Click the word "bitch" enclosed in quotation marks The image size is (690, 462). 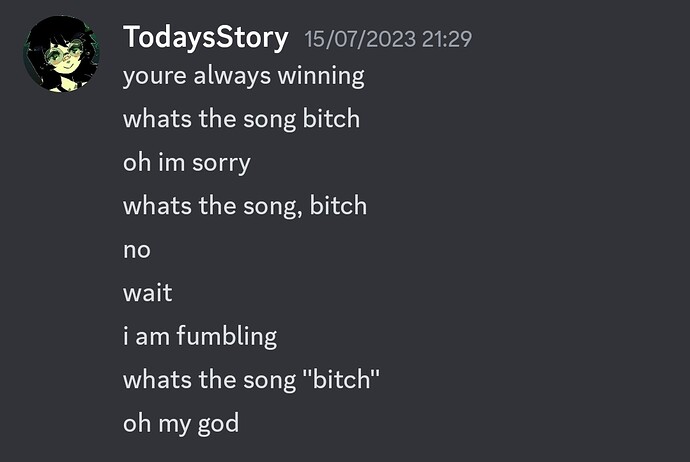(341, 380)
